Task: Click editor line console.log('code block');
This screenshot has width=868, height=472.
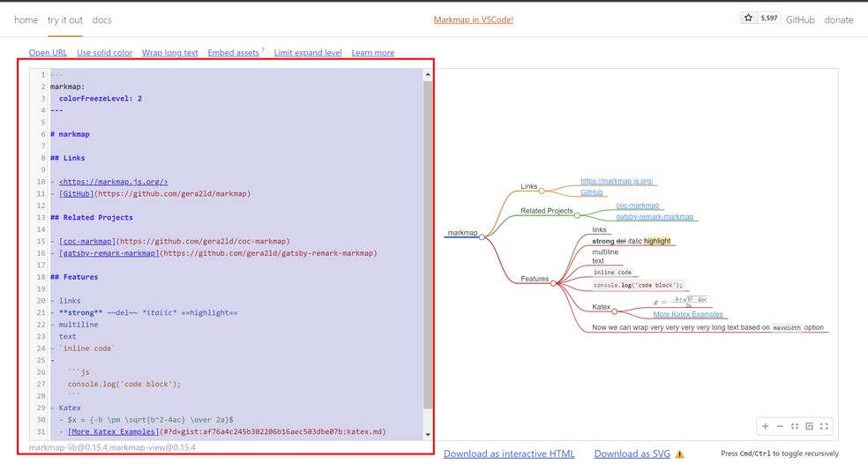Action: tap(124, 384)
